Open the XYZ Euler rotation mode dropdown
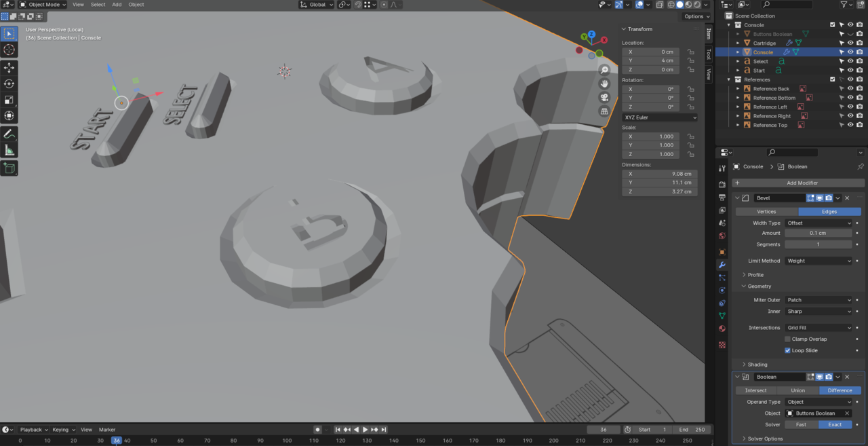This screenshot has width=868, height=446. tap(660, 117)
